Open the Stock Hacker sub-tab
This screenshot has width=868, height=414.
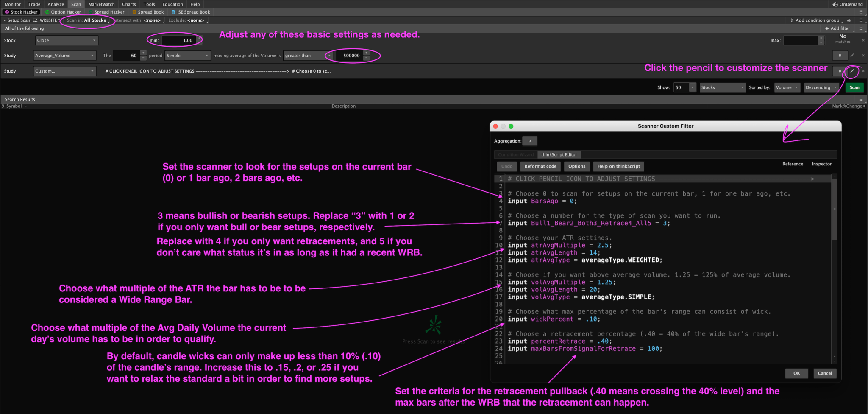(22, 12)
